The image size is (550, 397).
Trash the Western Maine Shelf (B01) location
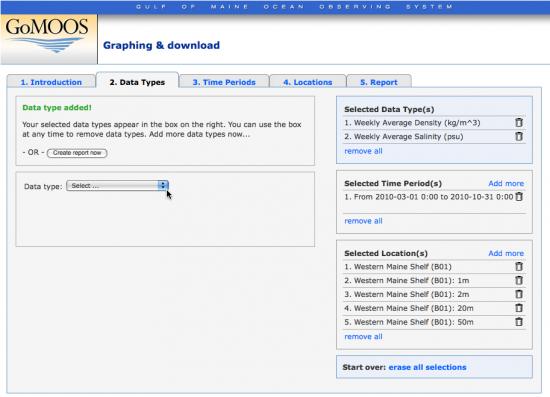pyautogui.click(x=519, y=267)
